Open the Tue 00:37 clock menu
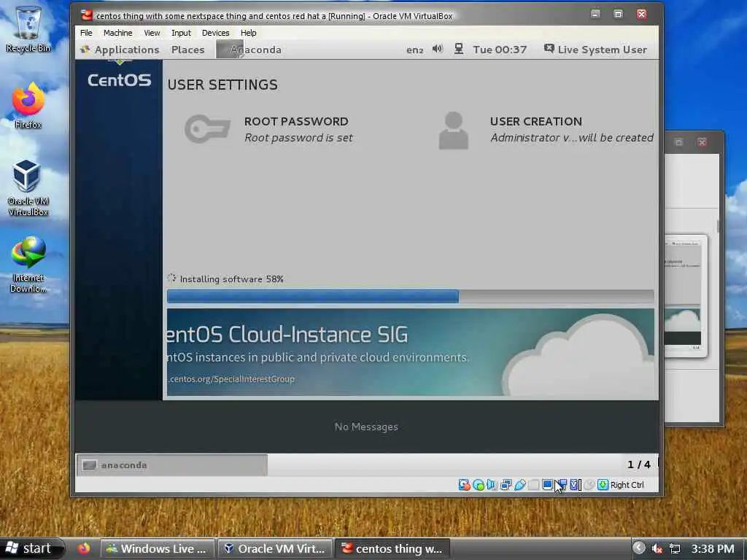The image size is (747, 560). (500, 50)
